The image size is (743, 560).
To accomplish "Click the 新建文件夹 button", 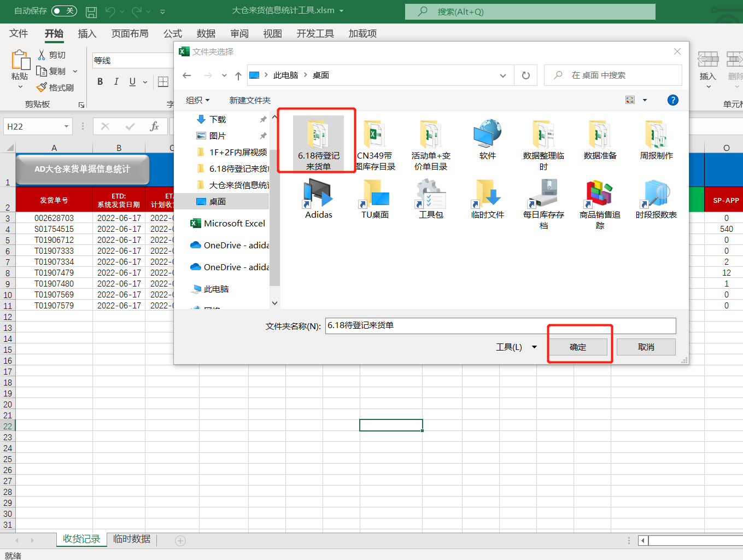I will pos(250,100).
